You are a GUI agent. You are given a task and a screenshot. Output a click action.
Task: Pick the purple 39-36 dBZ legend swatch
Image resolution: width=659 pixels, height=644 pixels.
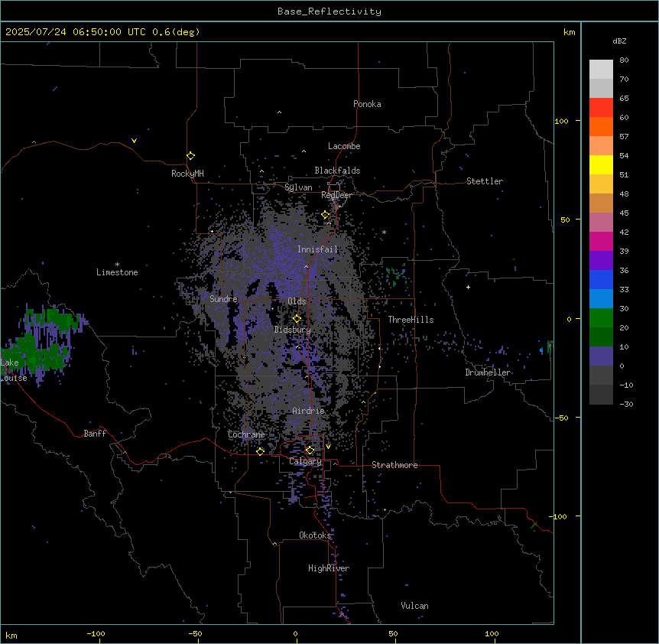tap(601, 261)
